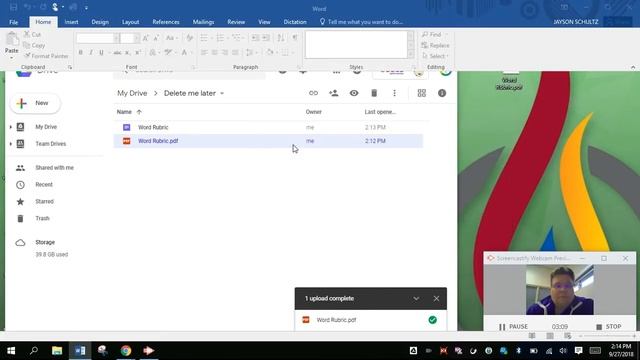Click the New button in Google Drive
Viewport: 640px width, 360px height.
pos(35,103)
